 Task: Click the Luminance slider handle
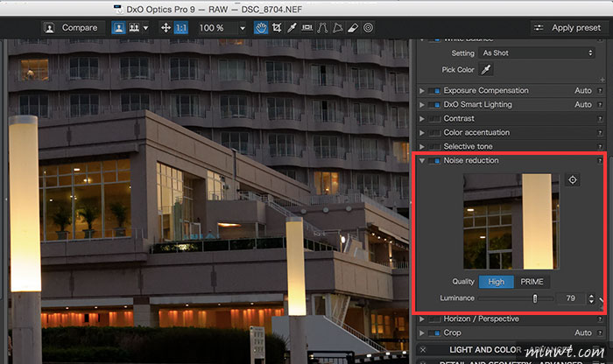pos(535,298)
